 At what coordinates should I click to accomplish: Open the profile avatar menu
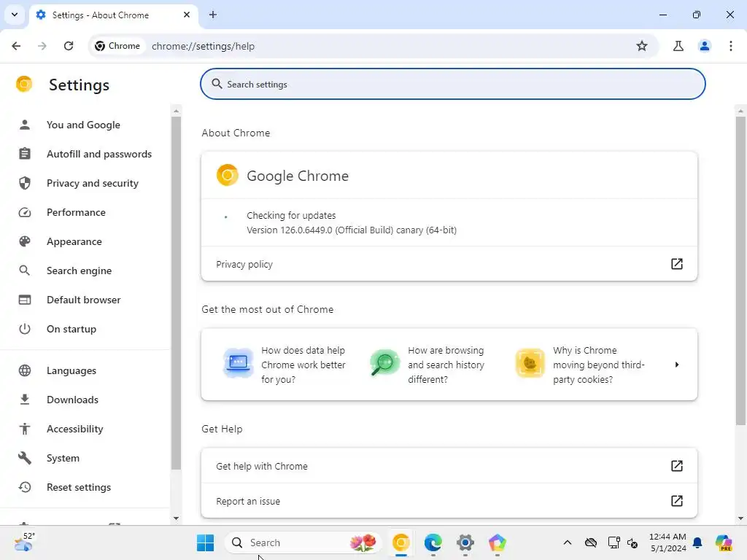(704, 46)
